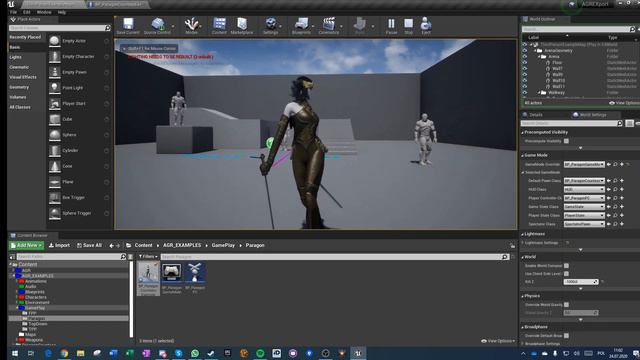Open the Default Pawn Class dropdown

point(584,180)
